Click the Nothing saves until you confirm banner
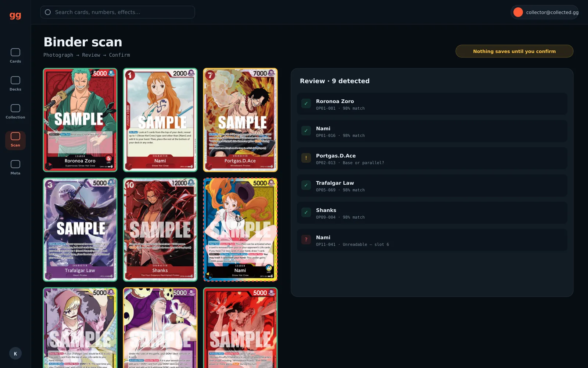 pyautogui.click(x=514, y=51)
